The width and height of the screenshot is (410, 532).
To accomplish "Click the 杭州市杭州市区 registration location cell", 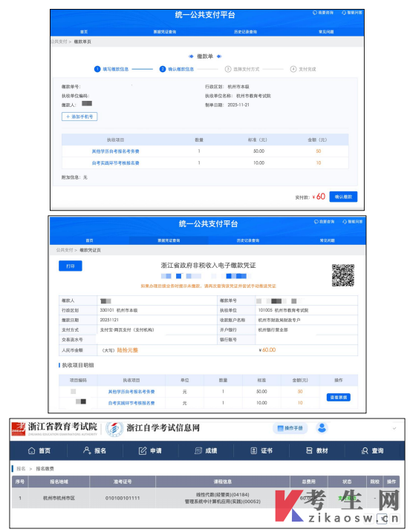I will coord(59,498).
